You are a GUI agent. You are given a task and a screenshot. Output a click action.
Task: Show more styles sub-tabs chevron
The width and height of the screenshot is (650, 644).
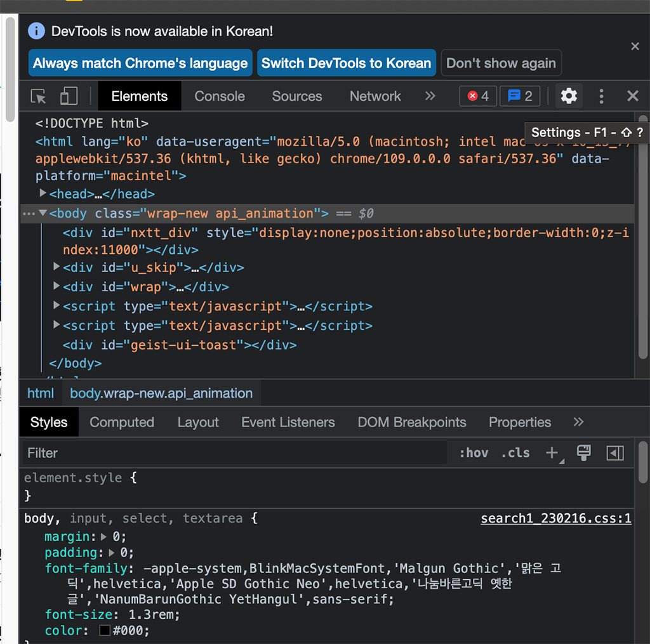578,422
